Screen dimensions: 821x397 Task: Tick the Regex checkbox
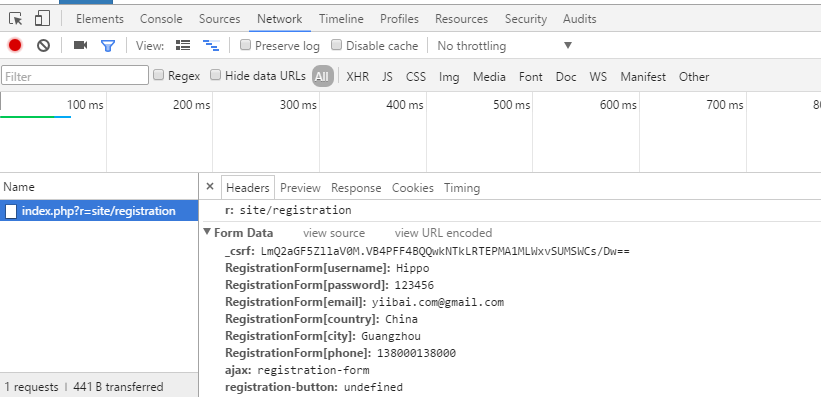pyautogui.click(x=158, y=75)
